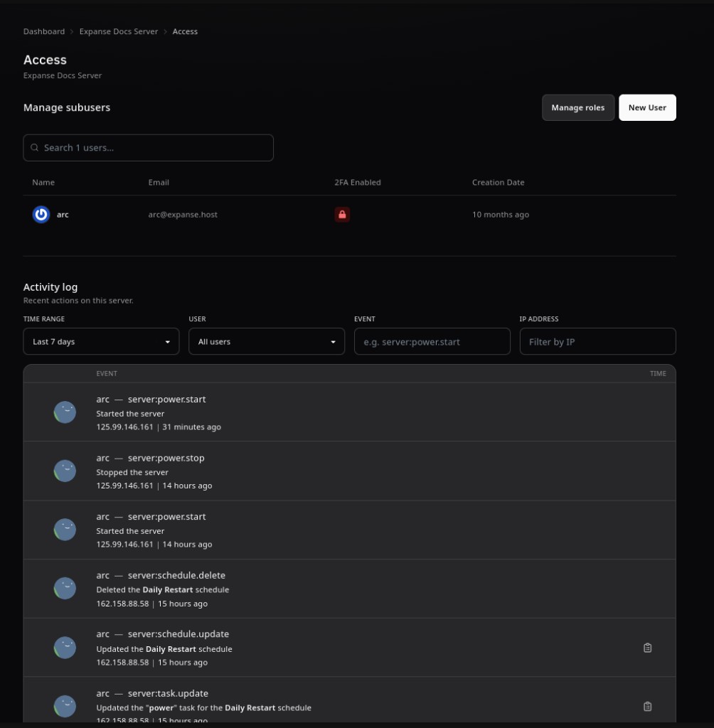
Task: Click the search magnifier icon
Action: click(x=34, y=148)
